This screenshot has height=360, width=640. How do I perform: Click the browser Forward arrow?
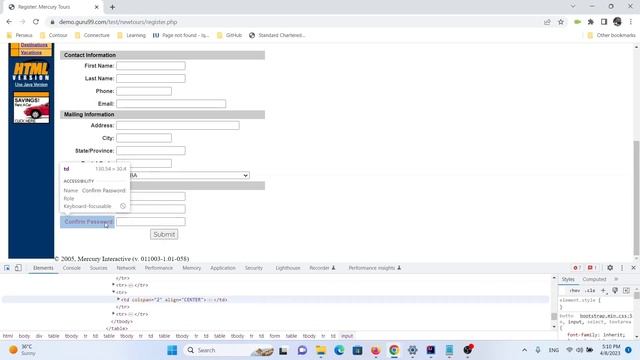click(x=22, y=22)
